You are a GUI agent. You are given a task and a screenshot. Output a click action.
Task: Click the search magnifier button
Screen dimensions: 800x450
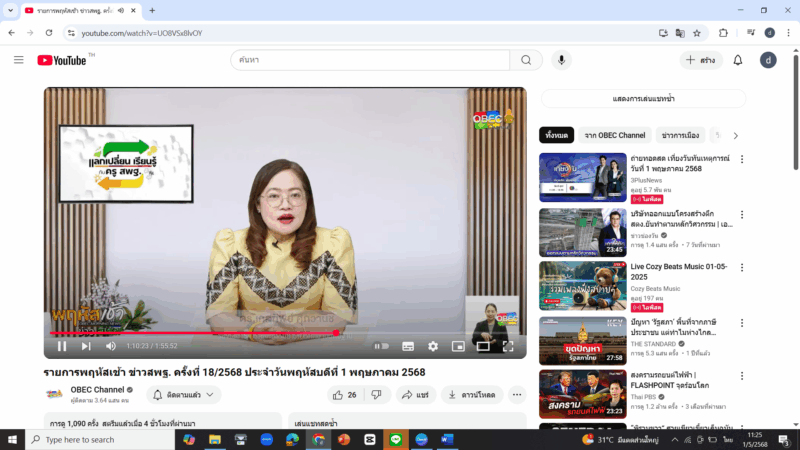pyautogui.click(x=526, y=60)
